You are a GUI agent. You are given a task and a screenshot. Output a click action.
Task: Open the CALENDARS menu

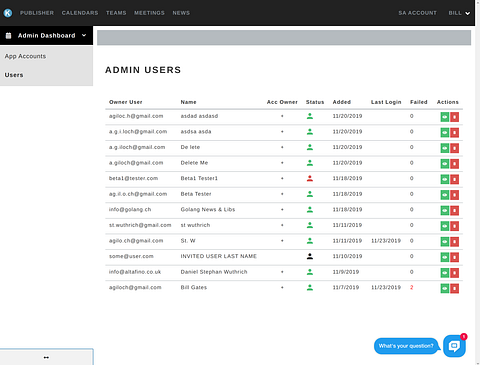point(80,13)
